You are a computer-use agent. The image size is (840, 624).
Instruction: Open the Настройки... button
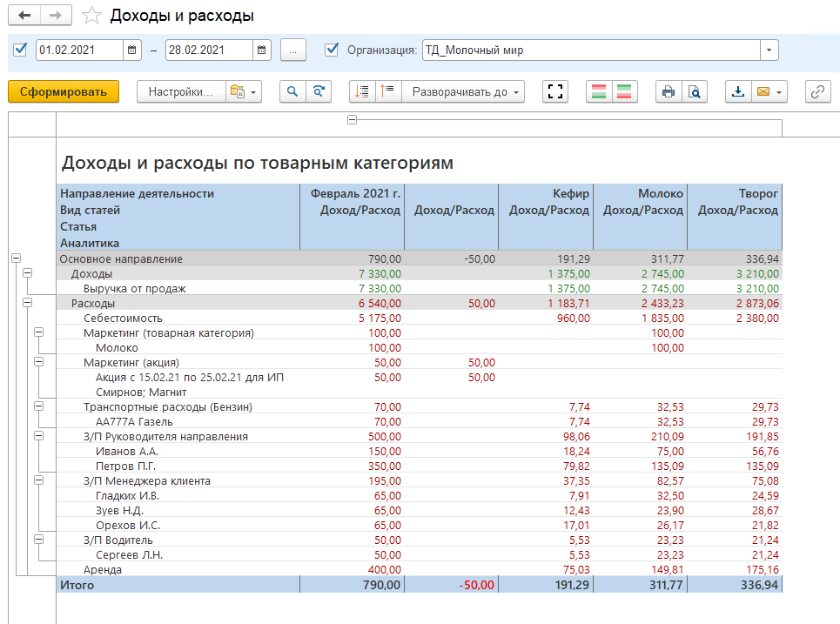point(179,91)
